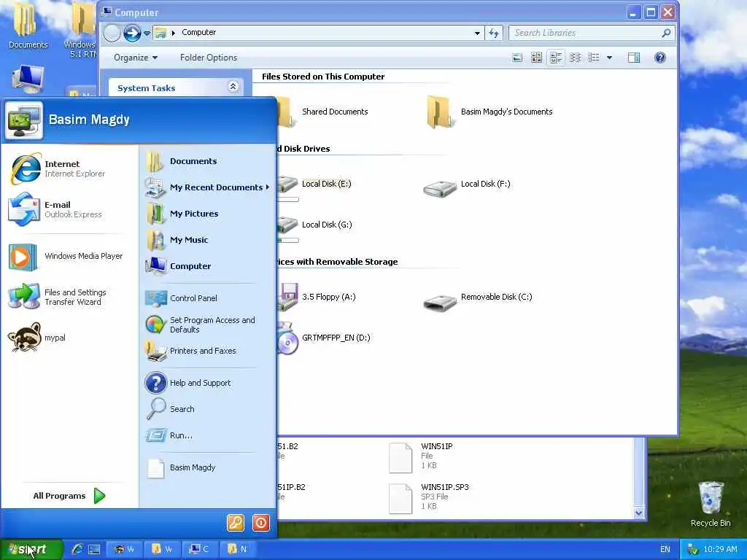Select 3.5 Floppy (A:)
The height and width of the screenshot is (560, 747).
317,297
